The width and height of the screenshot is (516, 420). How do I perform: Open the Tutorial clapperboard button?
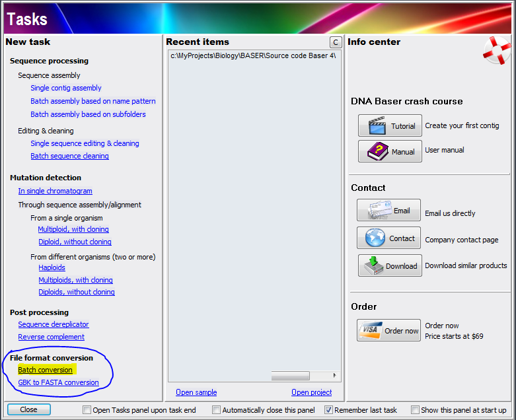390,125
